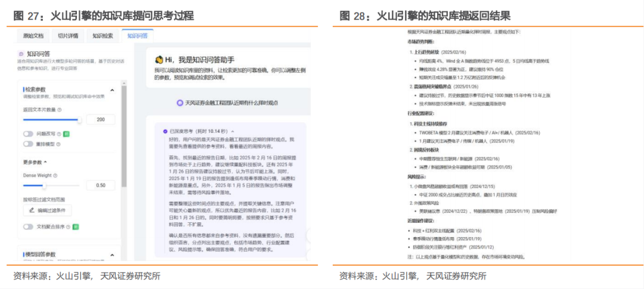
Task: Click the 市场趋势判断 heading in results
Action: [420, 42]
